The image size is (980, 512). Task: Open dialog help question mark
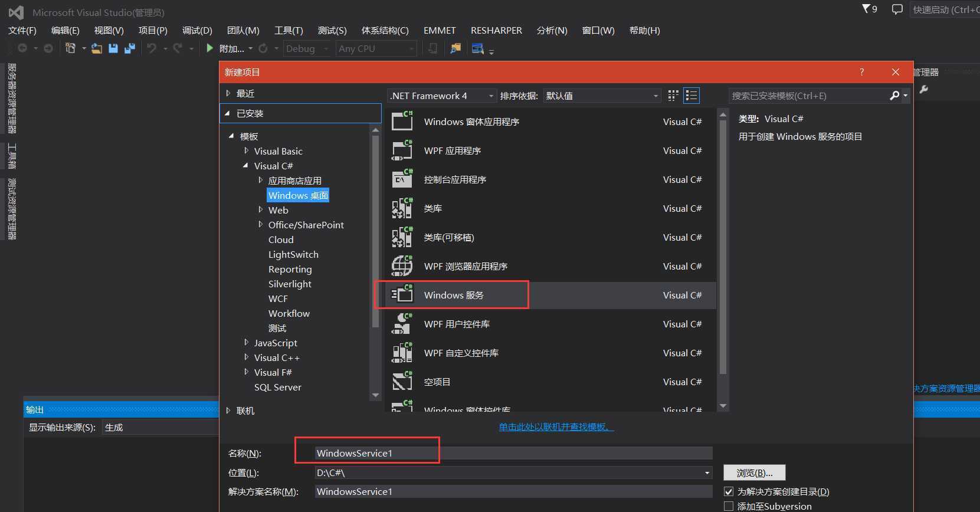[x=861, y=72]
